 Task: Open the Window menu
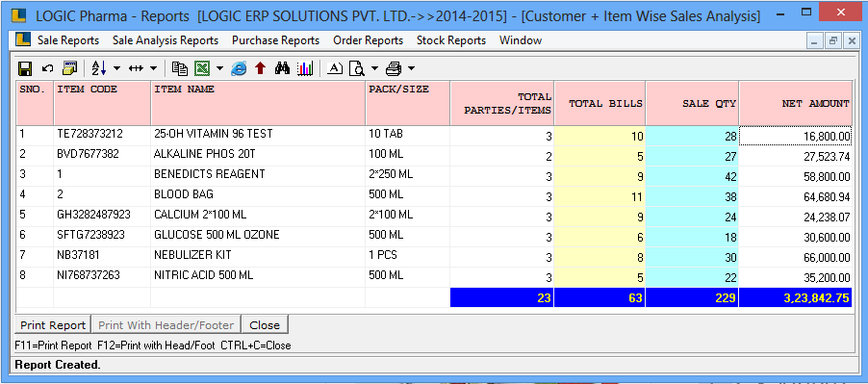click(x=521, y=40)
